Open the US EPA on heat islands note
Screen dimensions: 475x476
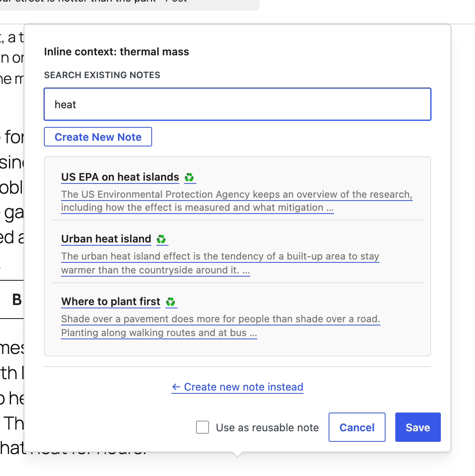[120, 177]
